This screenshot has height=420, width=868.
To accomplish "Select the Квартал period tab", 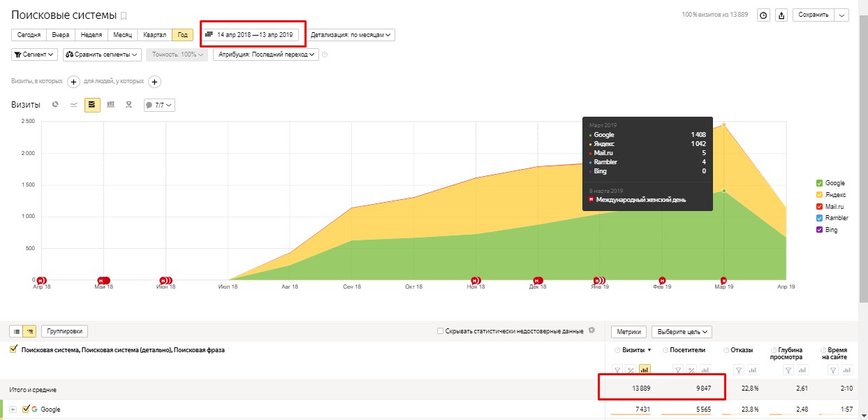I will 154,34.
